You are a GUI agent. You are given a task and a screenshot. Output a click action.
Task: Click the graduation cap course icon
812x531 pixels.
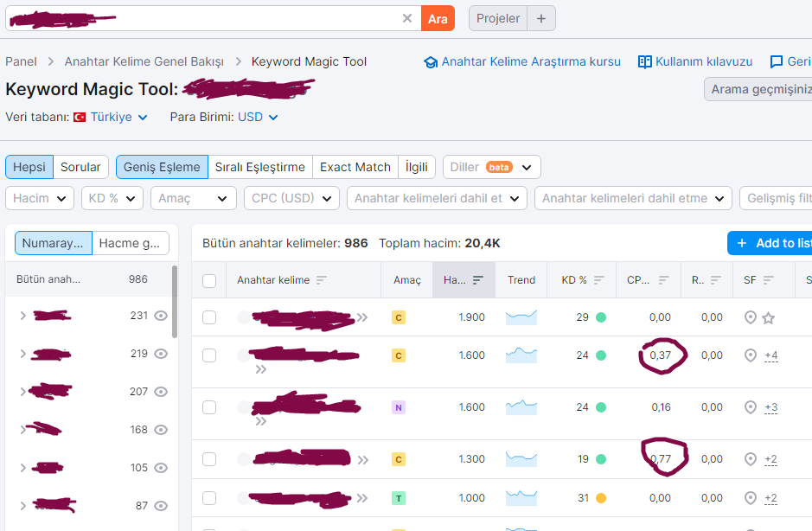431,62
